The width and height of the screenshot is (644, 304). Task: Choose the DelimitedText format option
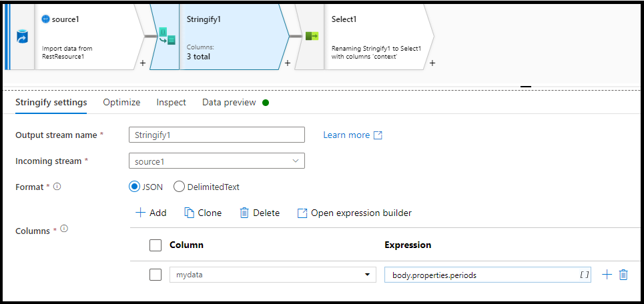coord(179,187)
